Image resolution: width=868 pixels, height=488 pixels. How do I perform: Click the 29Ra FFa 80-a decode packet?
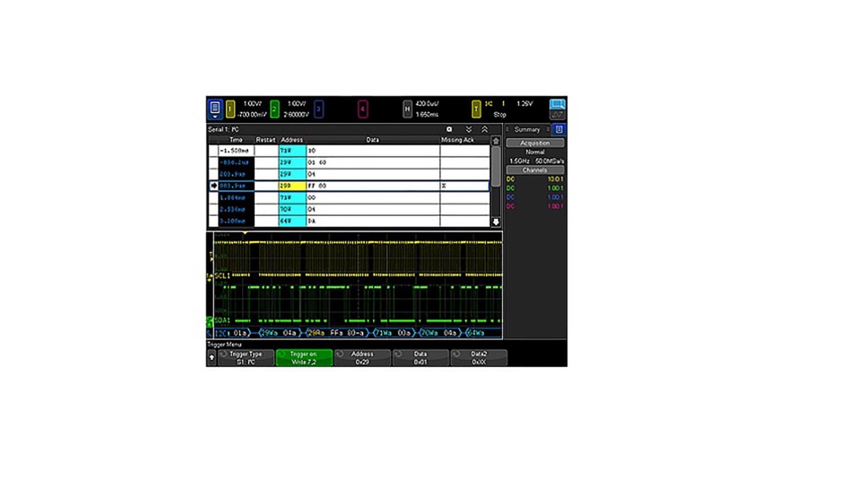(337, 333)
